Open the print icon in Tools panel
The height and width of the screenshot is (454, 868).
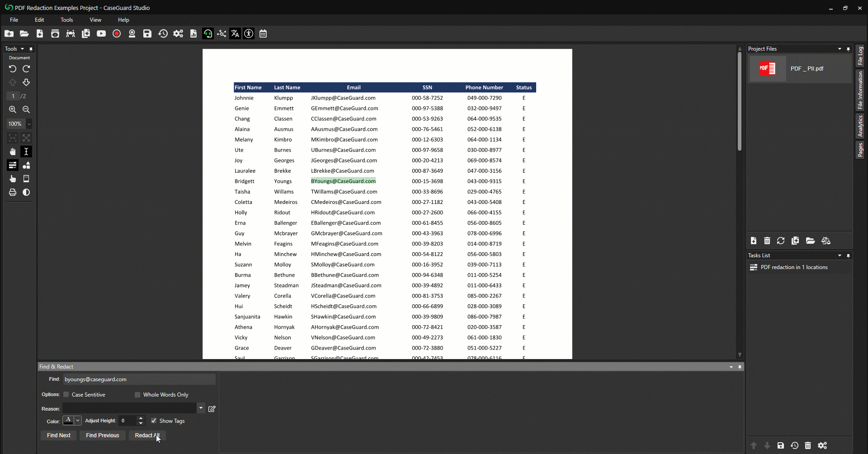click(x=12, y=192)
